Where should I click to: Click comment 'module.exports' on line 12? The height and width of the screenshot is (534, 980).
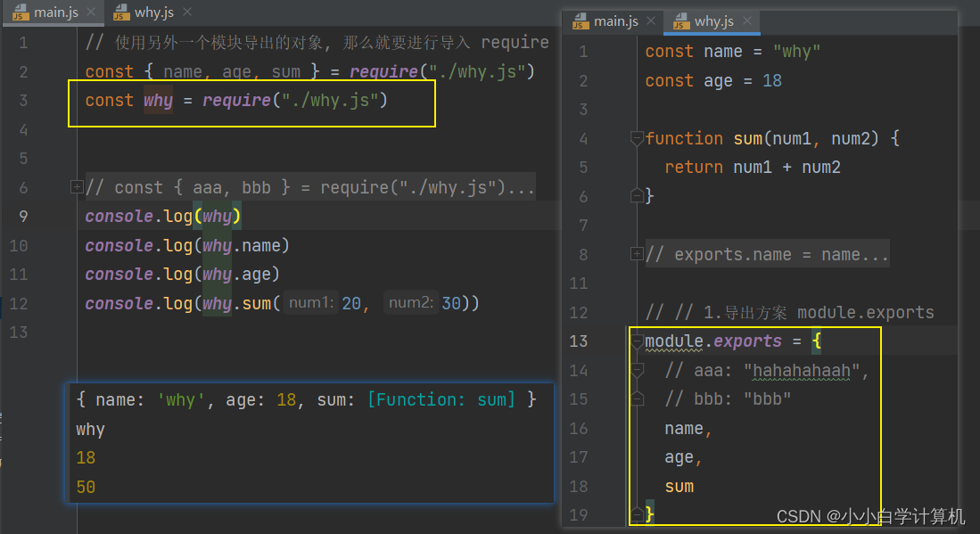[x=866, y=312]
